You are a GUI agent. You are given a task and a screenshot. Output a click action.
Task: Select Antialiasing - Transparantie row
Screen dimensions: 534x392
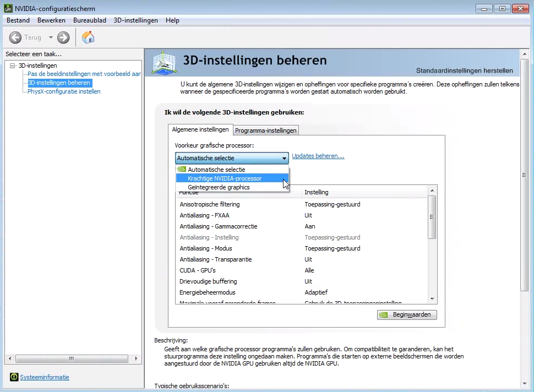pos(301,259)
